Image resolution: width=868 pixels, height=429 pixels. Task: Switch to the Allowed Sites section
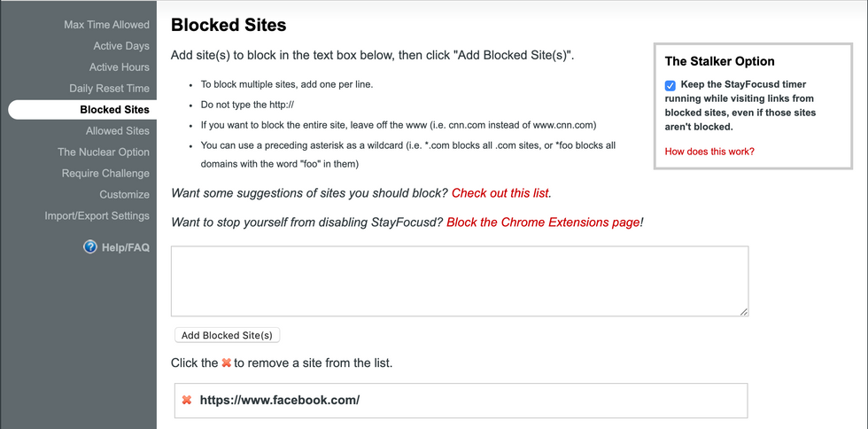118,131
